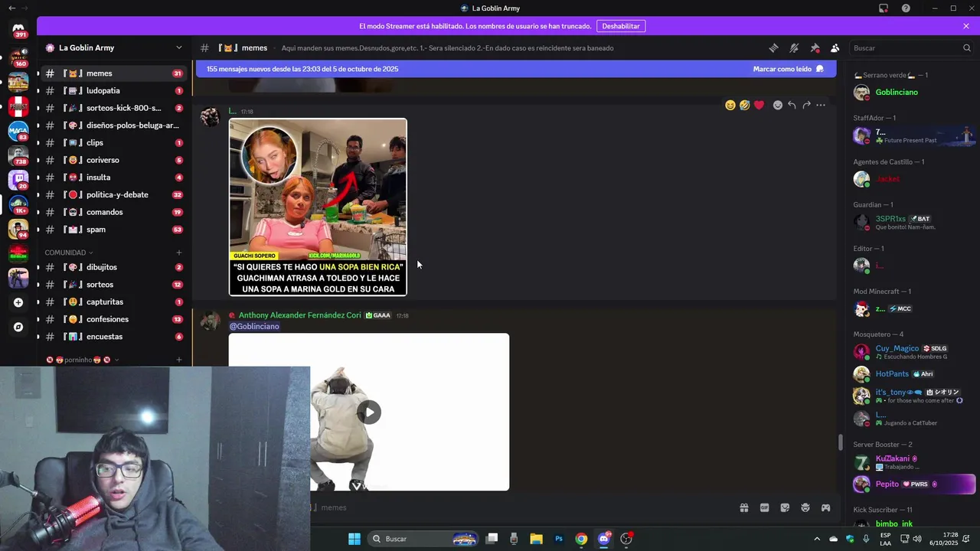
Task: Open apps/activities game controller icon
Action: point(825,507)
